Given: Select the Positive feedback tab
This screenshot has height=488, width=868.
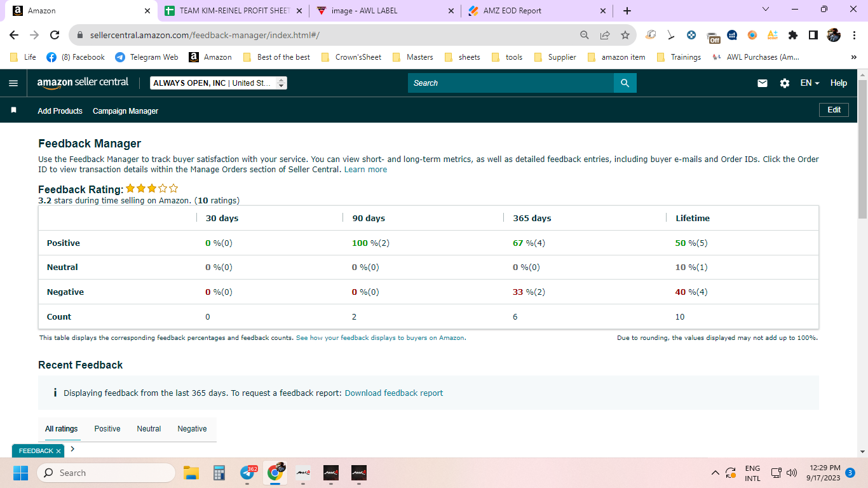Looking at the screenshot, I should pos(107,429).
